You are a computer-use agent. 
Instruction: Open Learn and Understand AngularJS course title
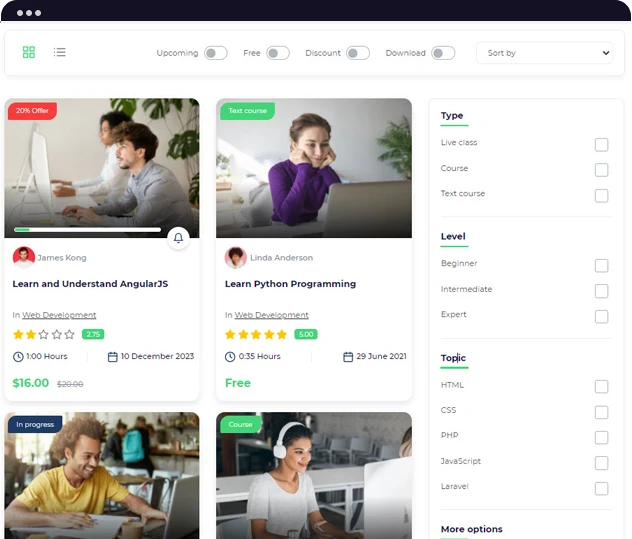coord(90,284)
